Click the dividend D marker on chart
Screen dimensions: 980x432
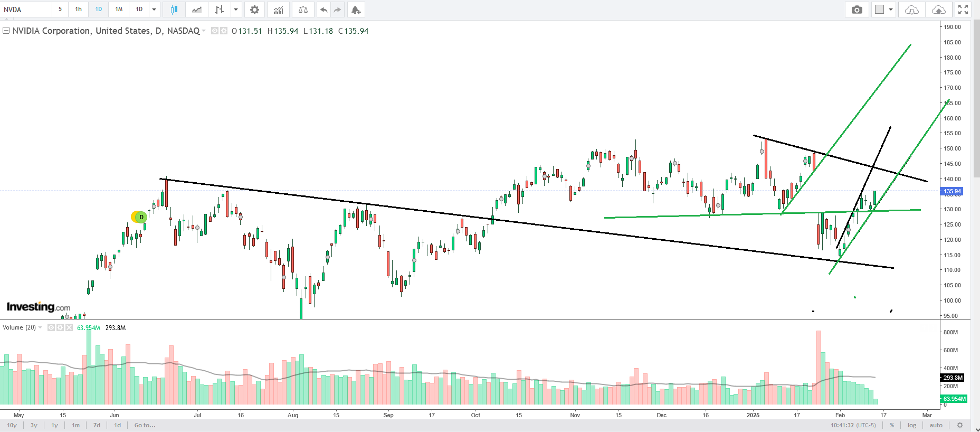click(x=141, y=217)
